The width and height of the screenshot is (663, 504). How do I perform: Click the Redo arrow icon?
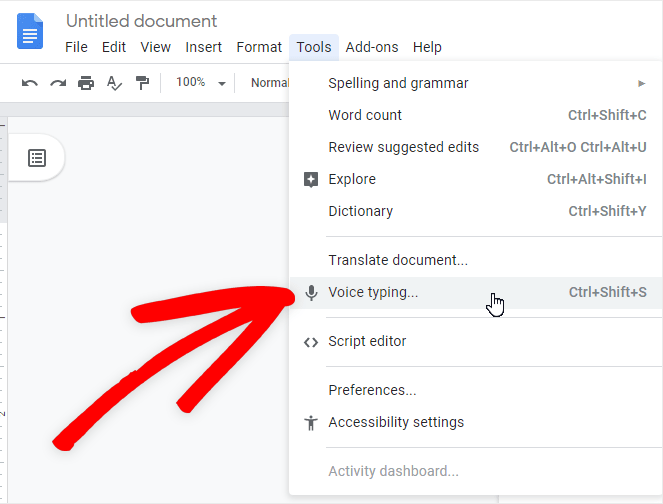[x=58, y=83]
